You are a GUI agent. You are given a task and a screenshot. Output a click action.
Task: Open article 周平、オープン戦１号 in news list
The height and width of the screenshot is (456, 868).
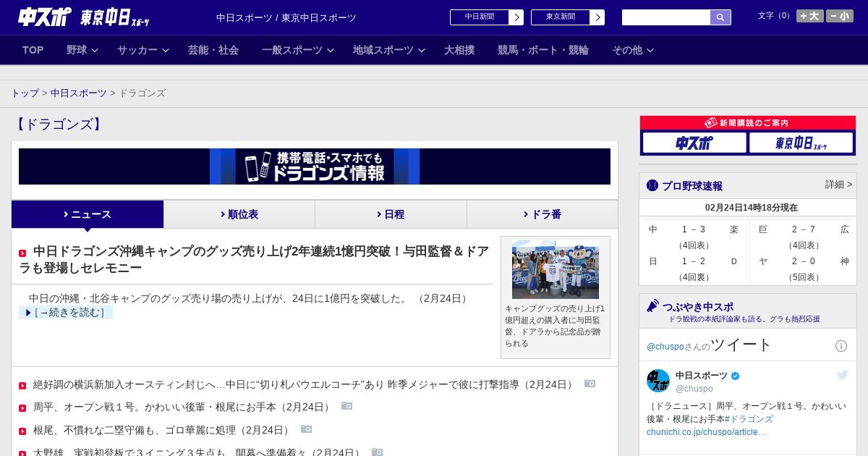tap(183, 407)
